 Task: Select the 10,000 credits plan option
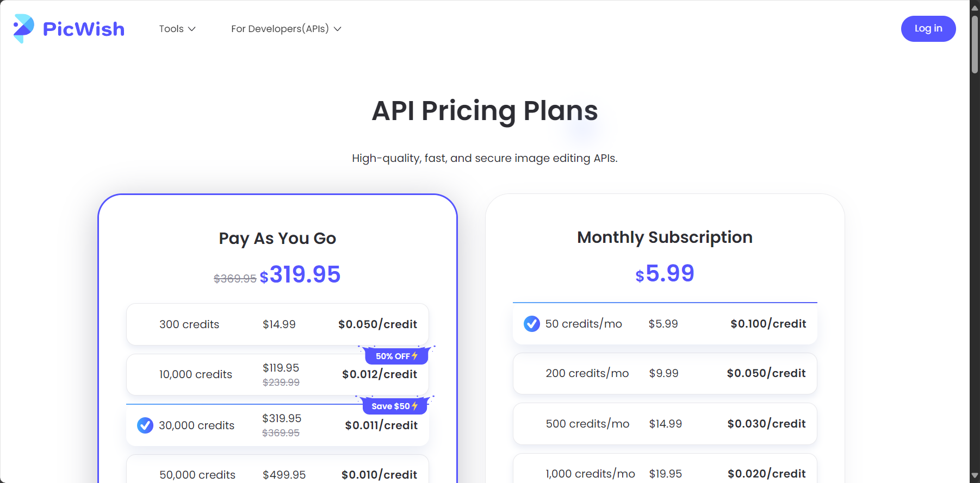point(277,374)
